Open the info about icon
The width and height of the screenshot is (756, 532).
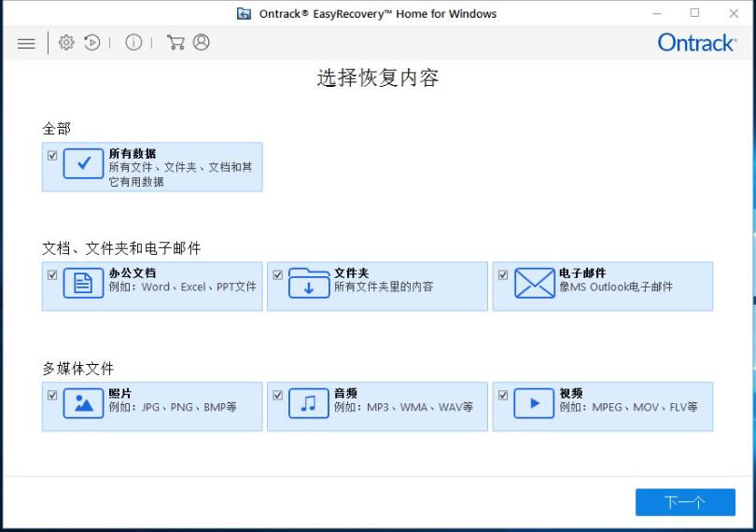coord(133,42)
